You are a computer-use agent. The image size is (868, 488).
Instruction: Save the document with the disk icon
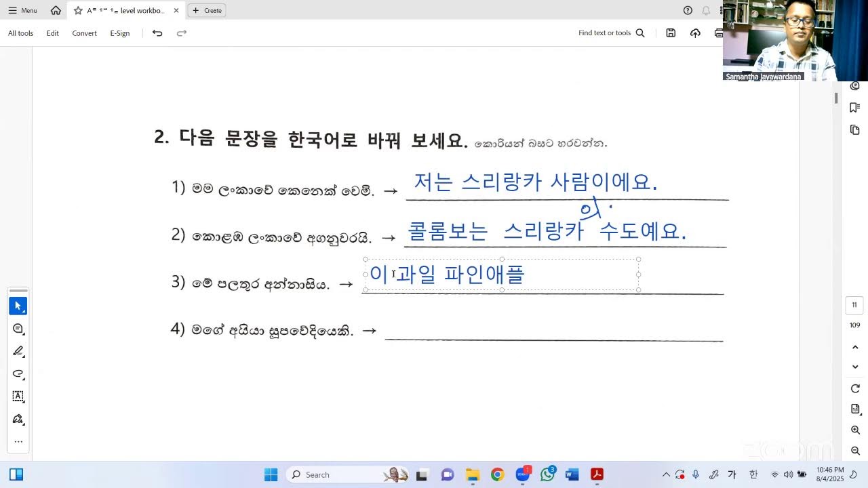[671, 33]
